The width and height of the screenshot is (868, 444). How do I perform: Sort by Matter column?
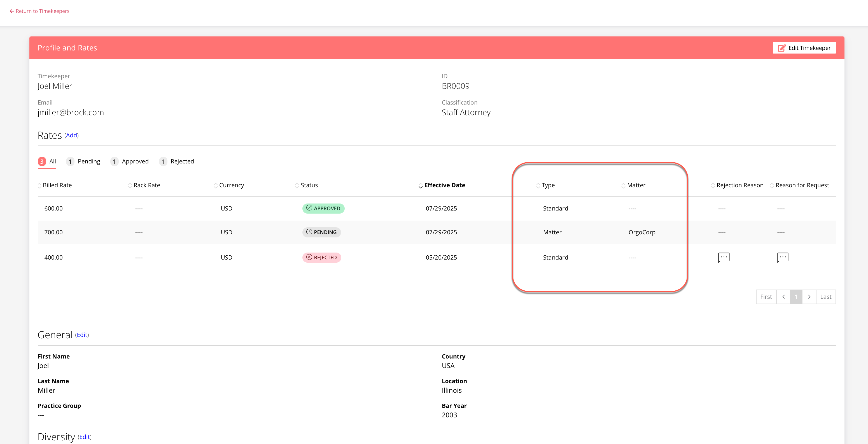[633, 185]
